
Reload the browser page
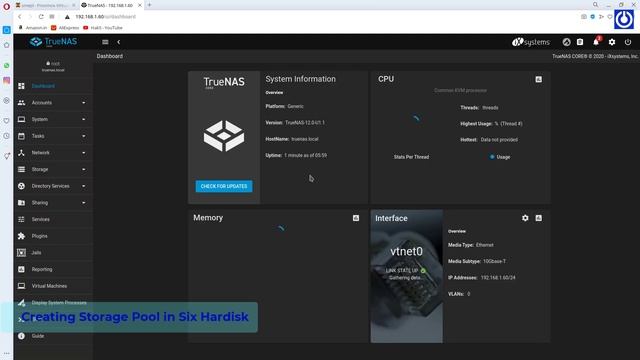pos(41,17)
